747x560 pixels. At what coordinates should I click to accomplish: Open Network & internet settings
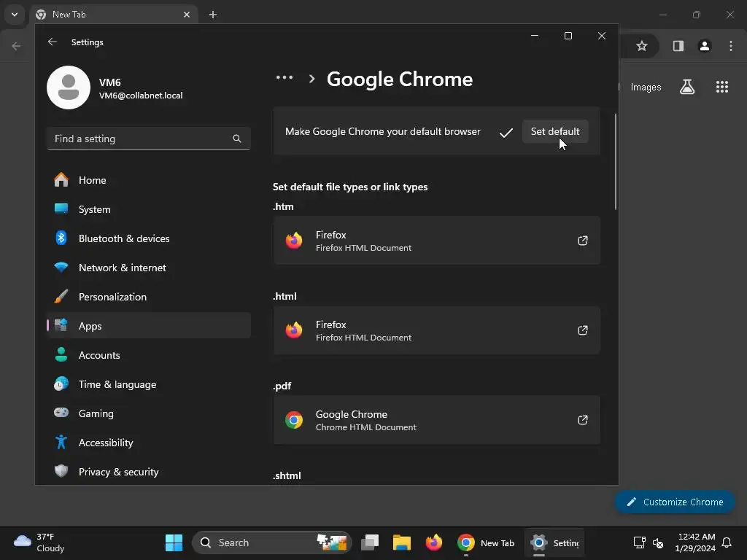(149, 268)
